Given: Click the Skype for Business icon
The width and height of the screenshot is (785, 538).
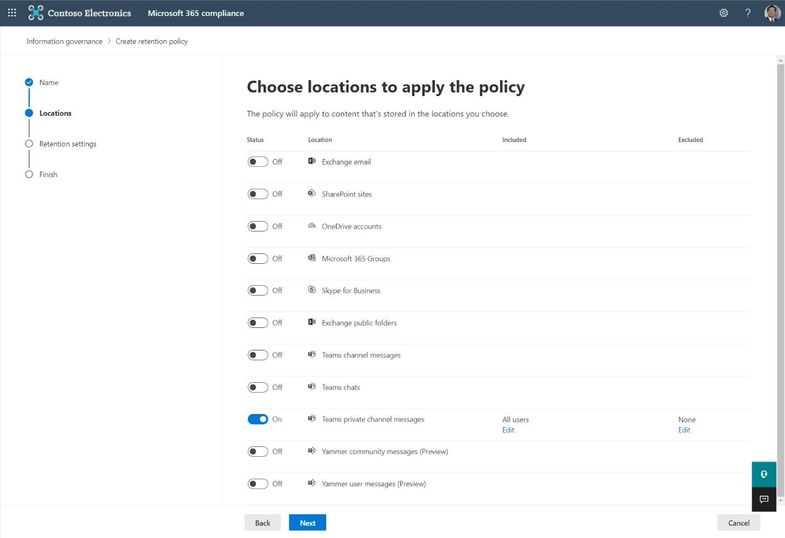Looking at the screenshot, I should [312, 290].
